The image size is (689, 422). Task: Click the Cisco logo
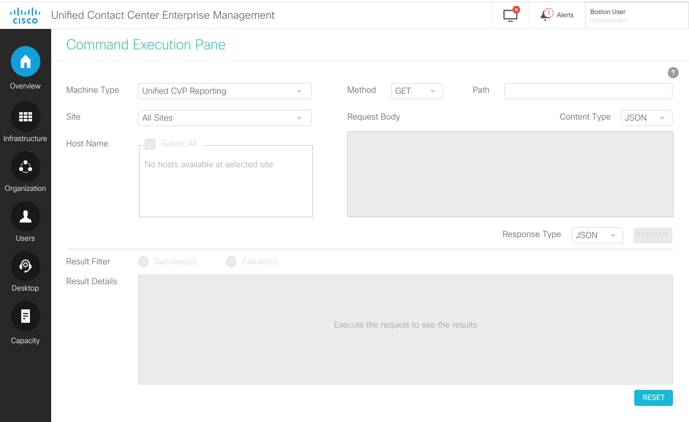point(25,15)
